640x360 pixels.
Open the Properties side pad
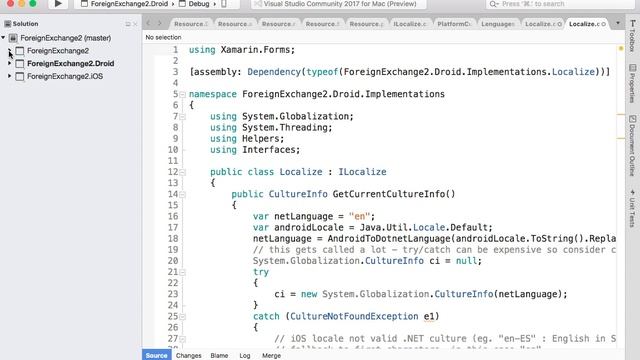(x=632, y=83)
